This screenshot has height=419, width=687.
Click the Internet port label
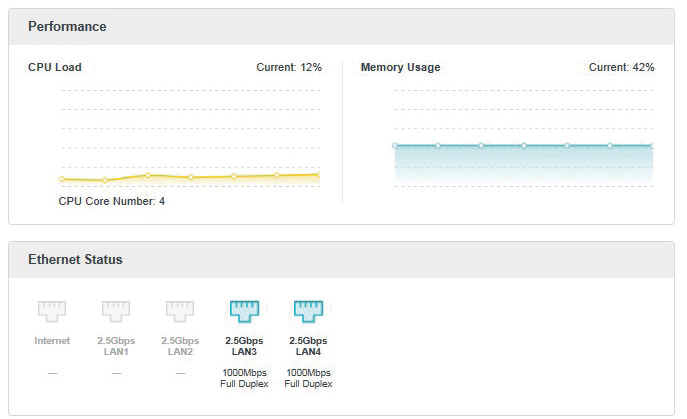pyautogui.click(x=52, y=341)
